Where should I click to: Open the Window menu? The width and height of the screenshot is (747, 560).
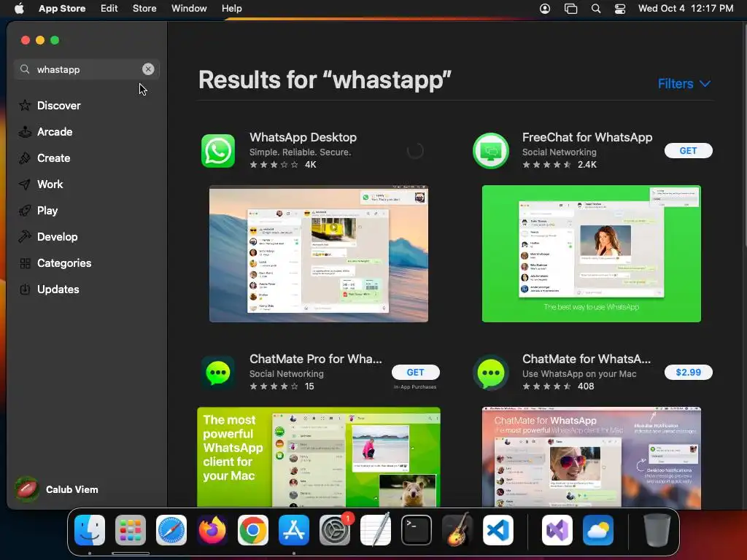click(189, 9)
